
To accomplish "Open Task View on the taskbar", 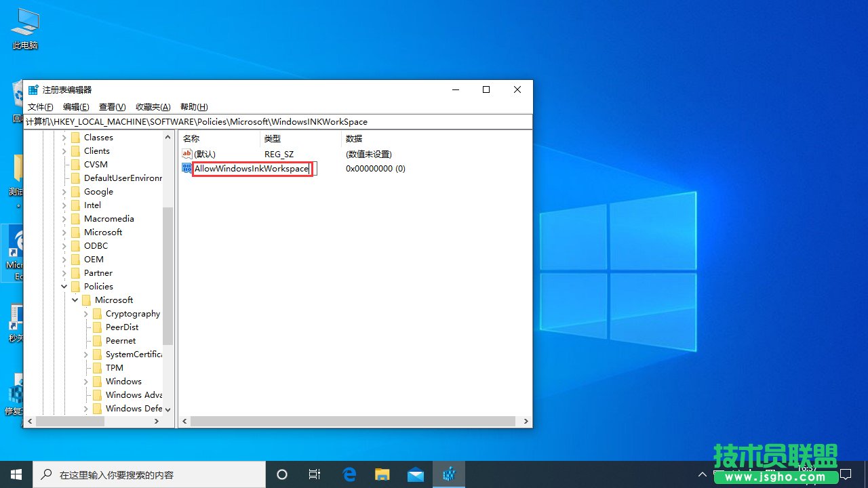I will coord(314,474).
